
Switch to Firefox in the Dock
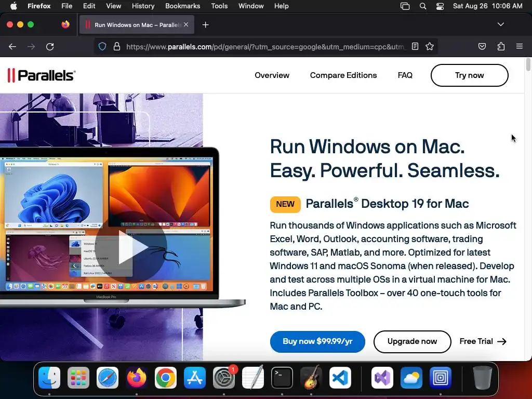pos(137,378)
